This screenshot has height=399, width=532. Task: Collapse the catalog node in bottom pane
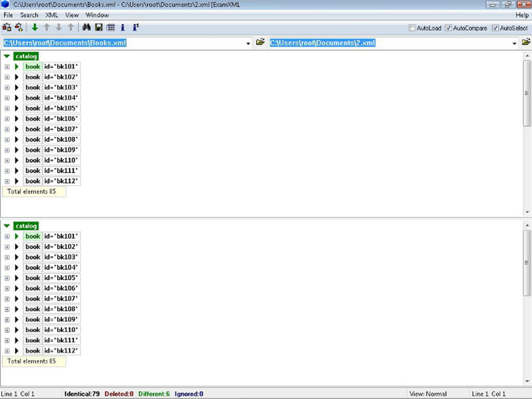coord(7,226)
